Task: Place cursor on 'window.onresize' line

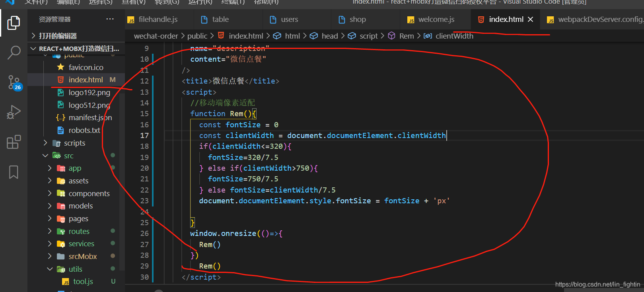Action: (236, 234)
